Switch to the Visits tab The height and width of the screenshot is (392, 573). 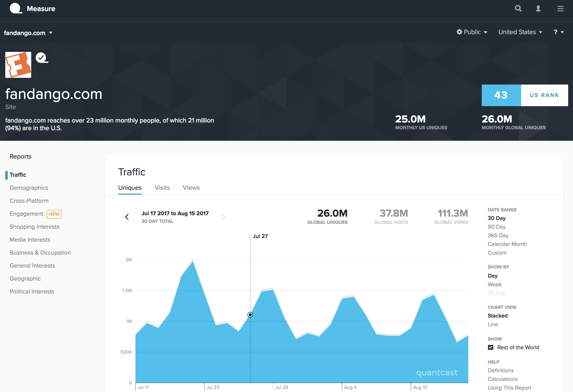pos(162,188)
